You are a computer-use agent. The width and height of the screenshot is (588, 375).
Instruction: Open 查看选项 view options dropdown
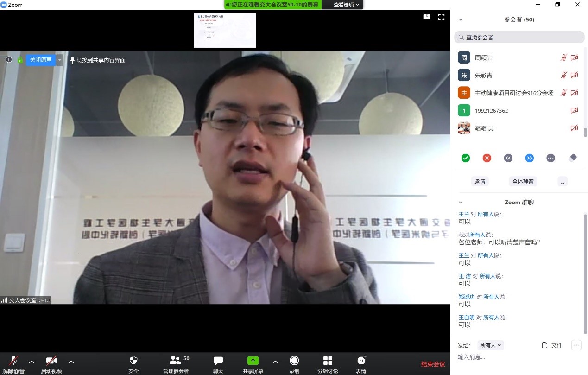point(346,5)
